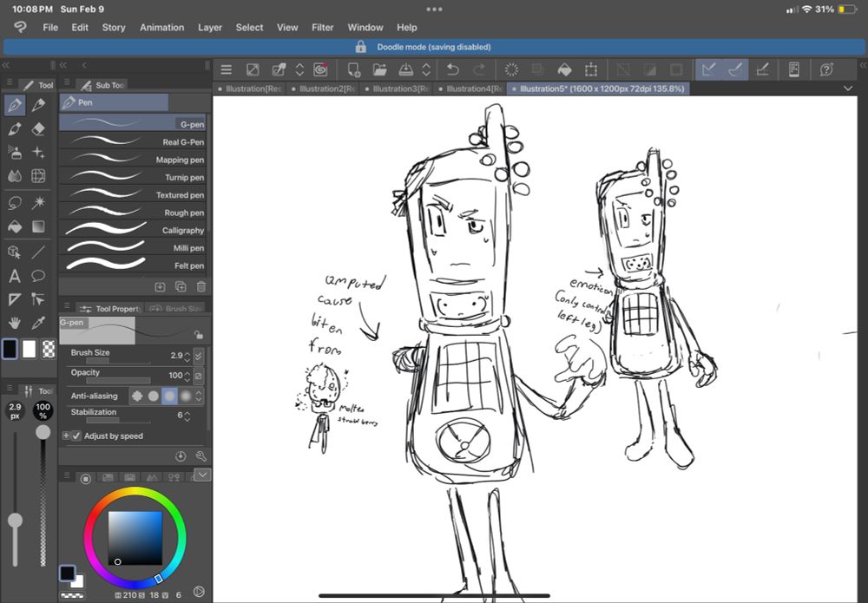868x603 pixels.
Task: Select the Pencil tool
Action: click(38, 104)
